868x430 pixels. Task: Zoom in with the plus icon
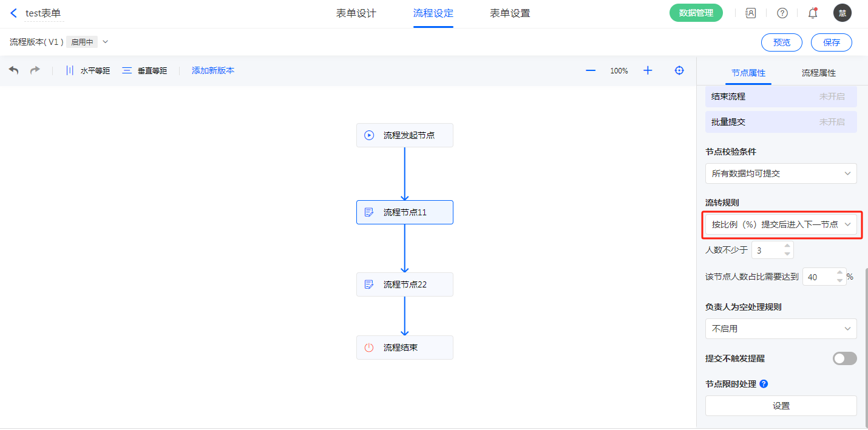[x=648, y=70]
